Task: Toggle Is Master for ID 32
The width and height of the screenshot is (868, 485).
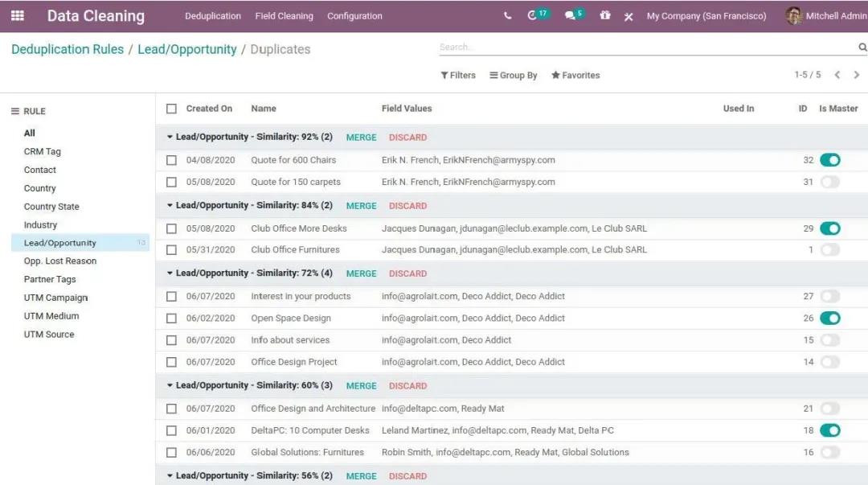Action: pyautogui.click(x=829, y=160)
